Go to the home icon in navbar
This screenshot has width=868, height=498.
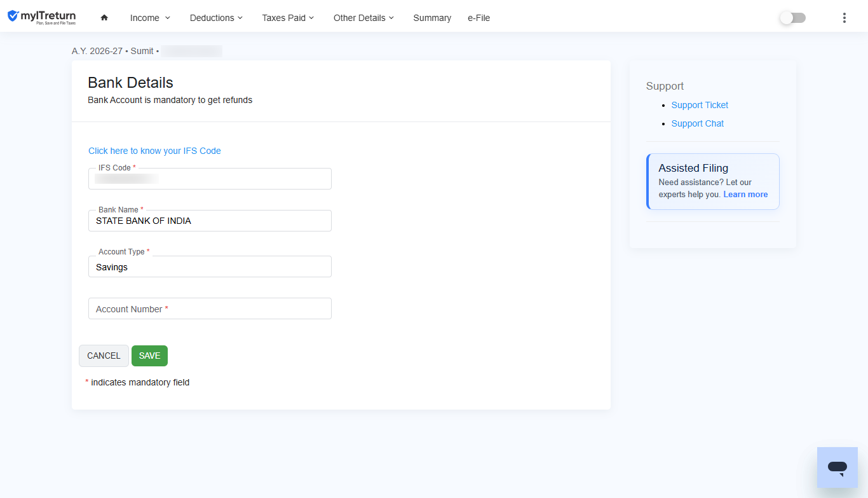tap(104, 18)
